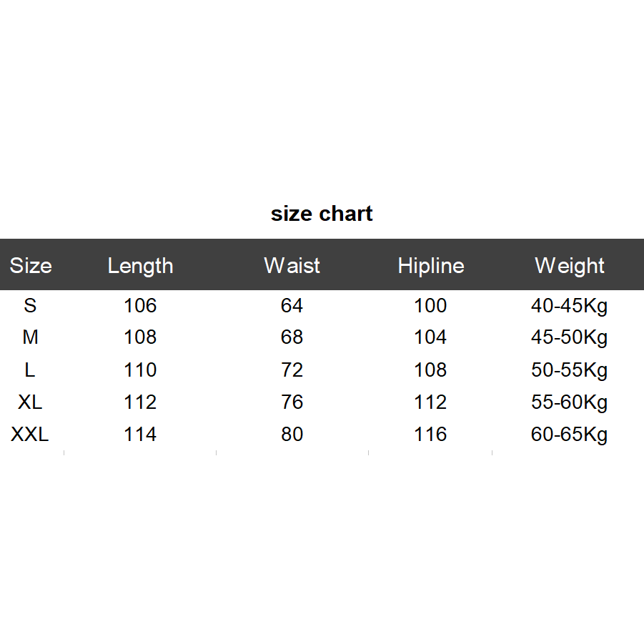
Task: Select the 50-55Kg weight cell
Action: tap(569, 370)
